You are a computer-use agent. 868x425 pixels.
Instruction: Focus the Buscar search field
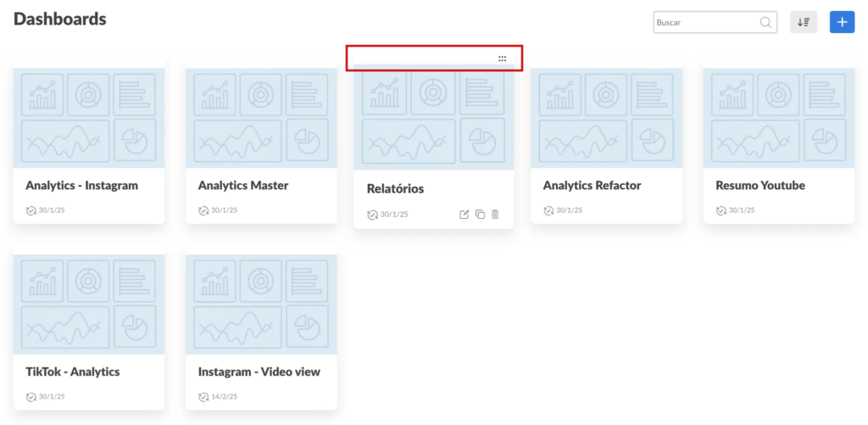point(704,23)
